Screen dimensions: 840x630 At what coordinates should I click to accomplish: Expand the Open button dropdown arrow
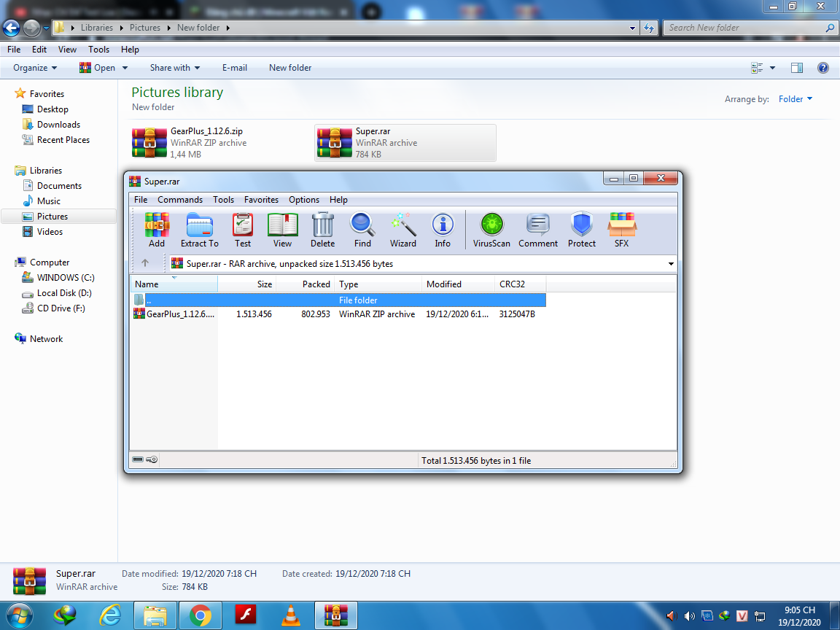point(125,68)
